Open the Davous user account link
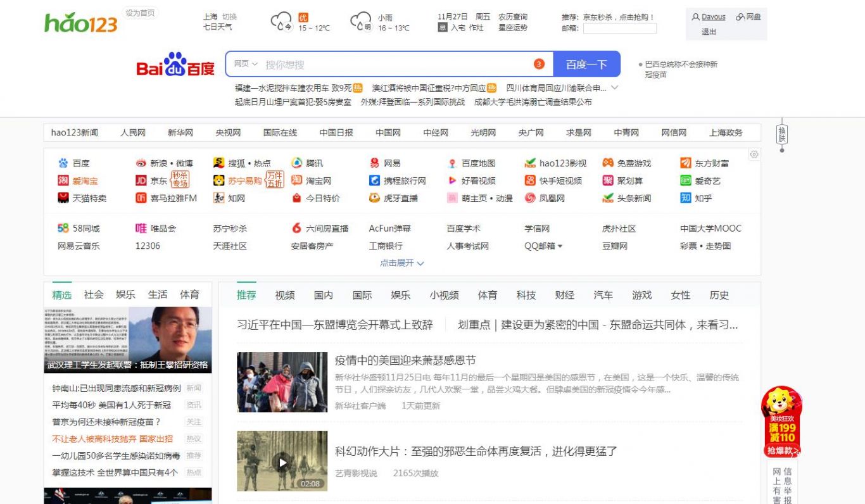This screenshot has height=504, width=865. click(714, 17)
